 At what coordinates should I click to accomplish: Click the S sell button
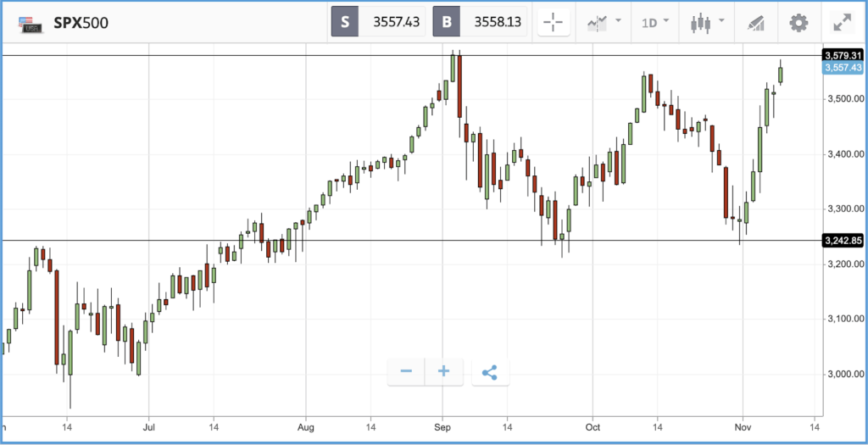(x=345, y=21)
